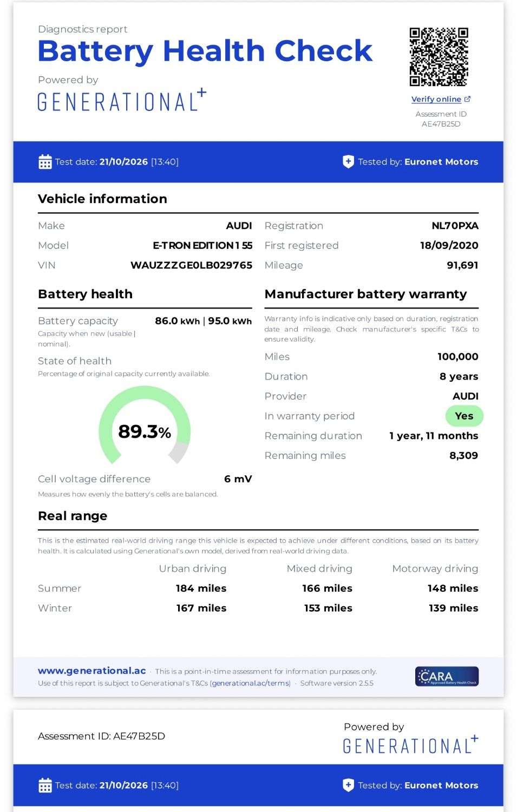This screenshot has height=812, width=517.
Task: Click the Generational+ logo under the report title
Action: coord(122,100)
